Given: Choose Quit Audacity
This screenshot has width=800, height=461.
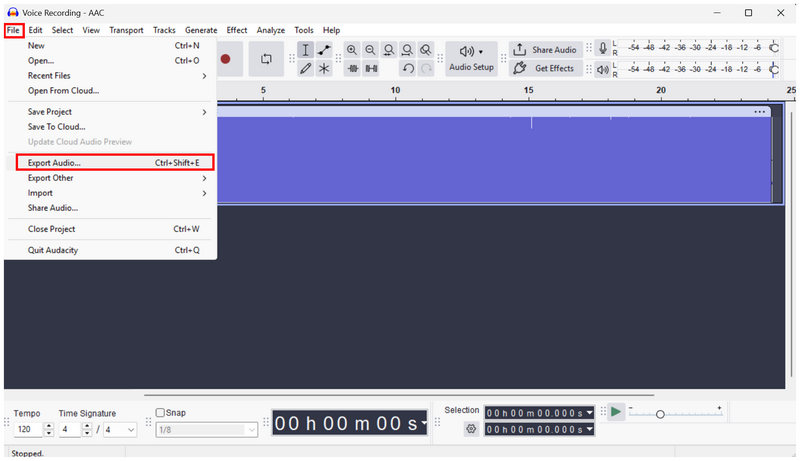Looking at the screenshot, I should click(x=110, y=250).
